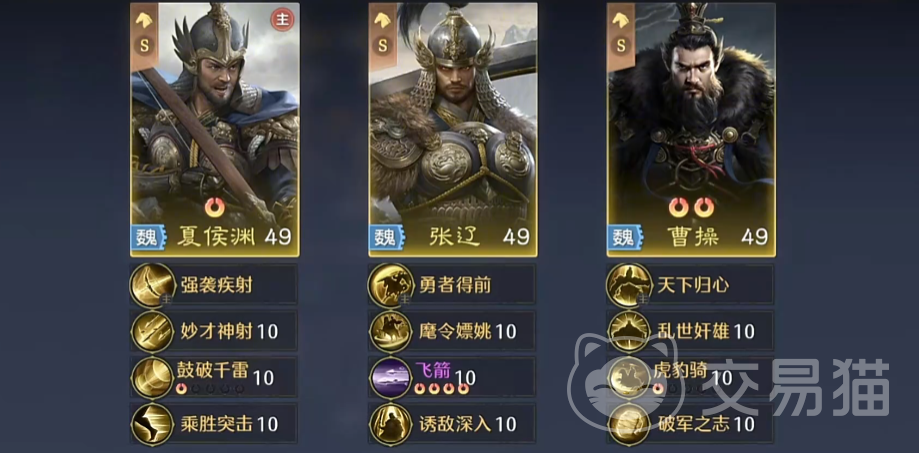Click the S rank badge on 夏侯渊

(x=144, y=45)
